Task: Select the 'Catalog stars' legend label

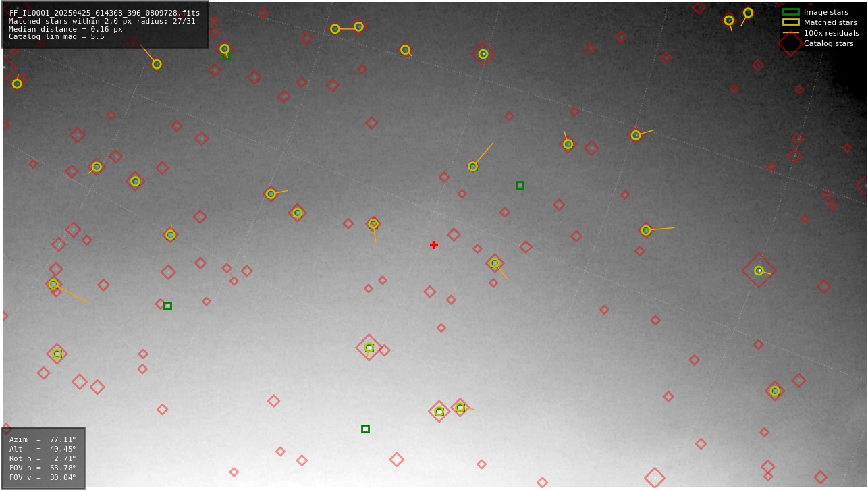Action: [828, 43]
